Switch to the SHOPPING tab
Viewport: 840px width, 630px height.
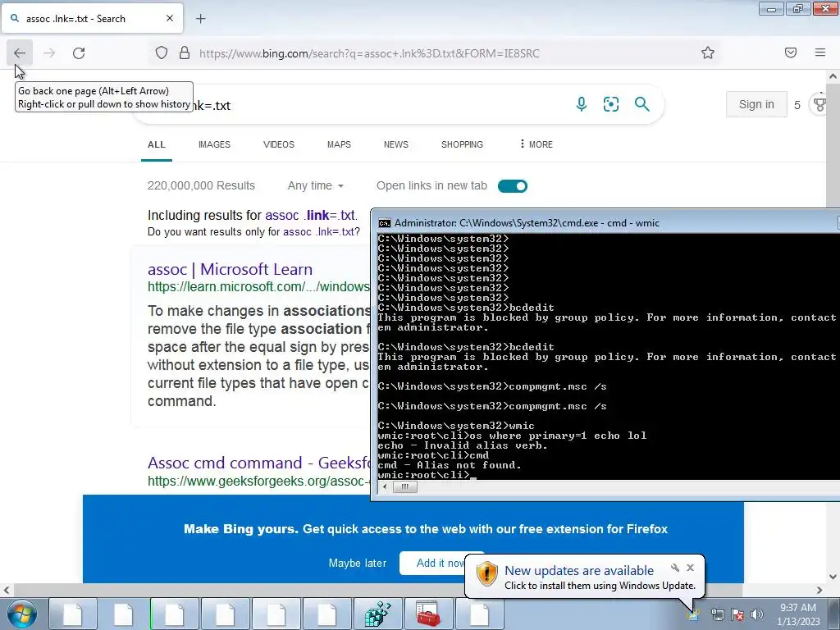tap(462, 144)
